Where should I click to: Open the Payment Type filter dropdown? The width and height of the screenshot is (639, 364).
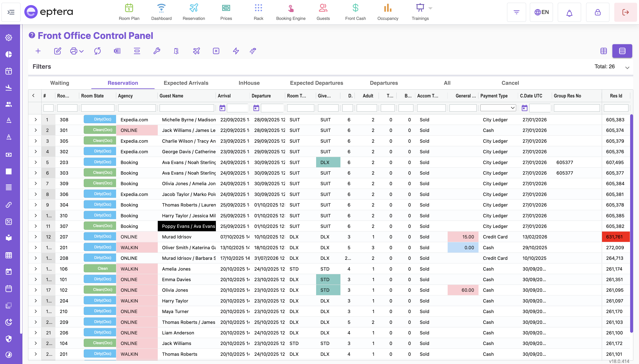click(498, 108)
